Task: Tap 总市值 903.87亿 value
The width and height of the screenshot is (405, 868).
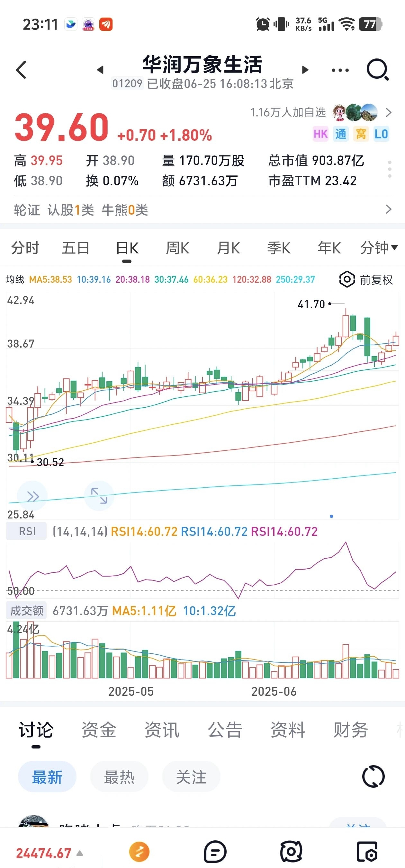Action: (316, 161)
